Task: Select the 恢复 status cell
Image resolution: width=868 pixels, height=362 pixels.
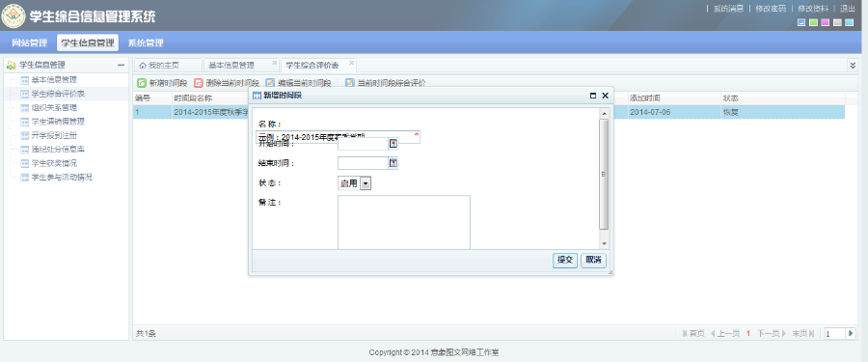Action: pyautogui.click(x=783, y=111)
